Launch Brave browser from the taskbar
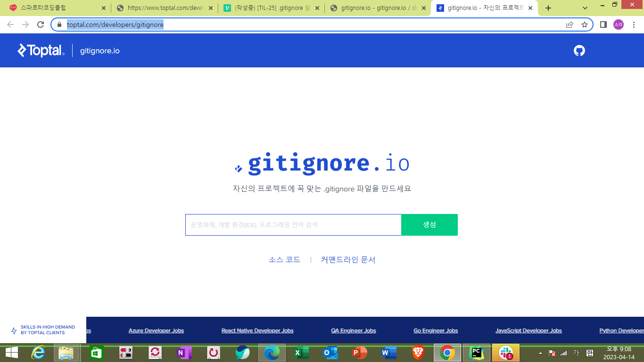 point(417,353)
